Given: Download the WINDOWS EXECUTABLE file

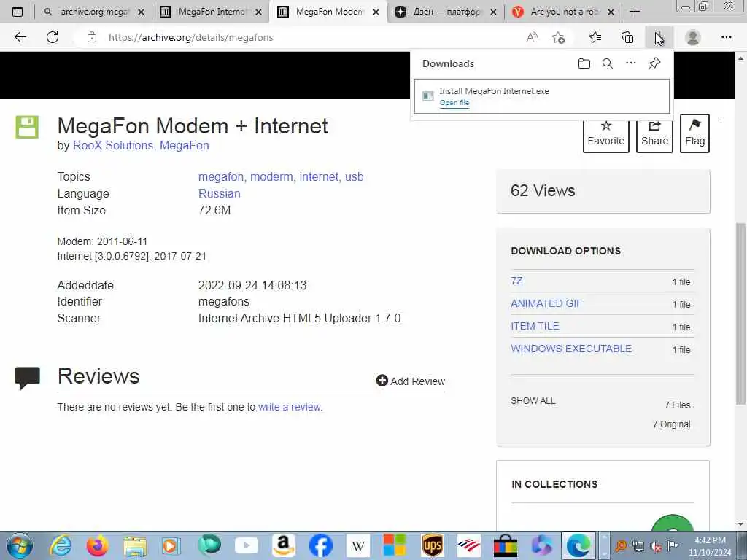Looking at the screenshot, I should coord(571,349).
